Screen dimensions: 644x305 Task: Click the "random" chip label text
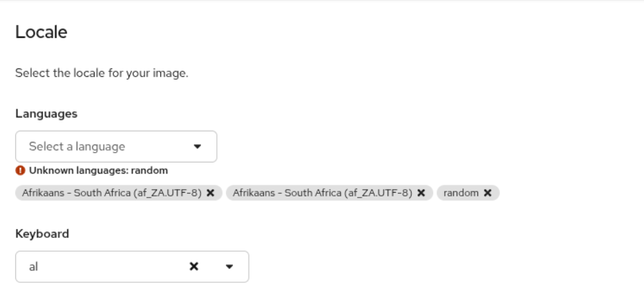(461, 193)
